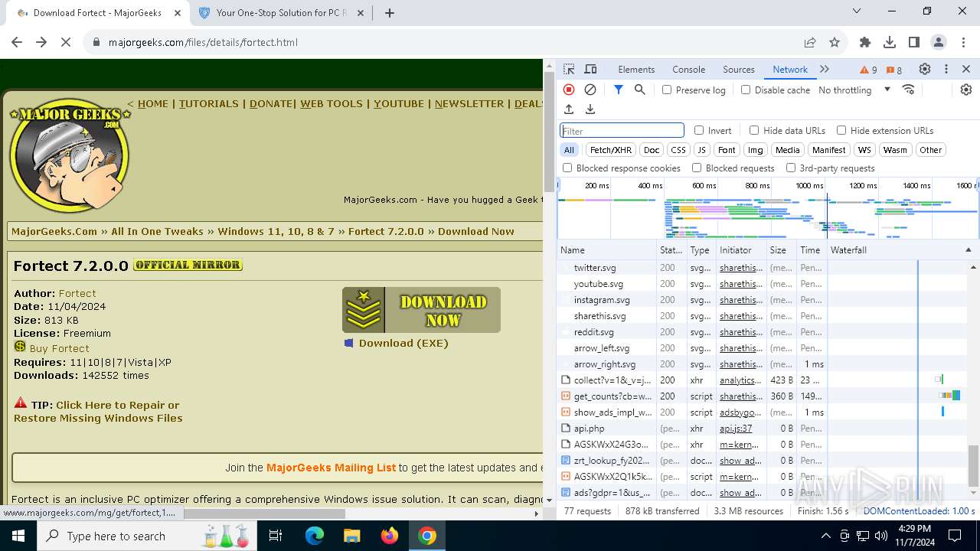
Task: Bookmark this page with the star icon
Action: click(835, 42)
